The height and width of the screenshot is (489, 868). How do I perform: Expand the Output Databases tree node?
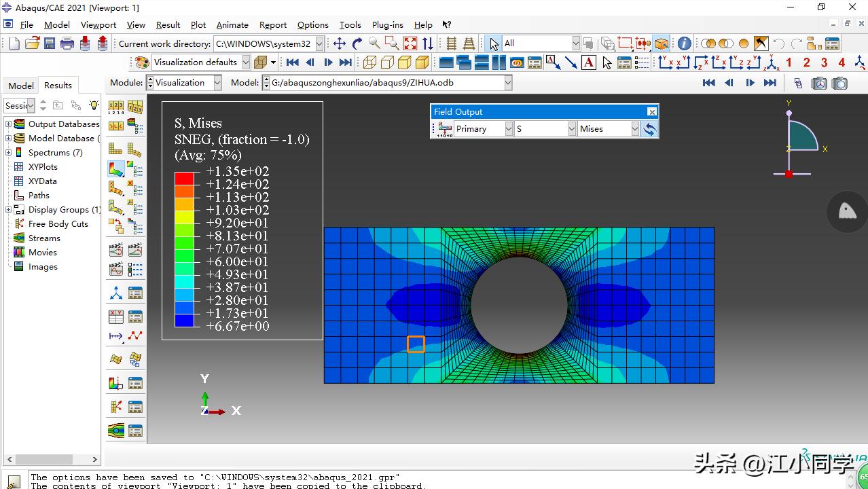(x=9, y=124)
